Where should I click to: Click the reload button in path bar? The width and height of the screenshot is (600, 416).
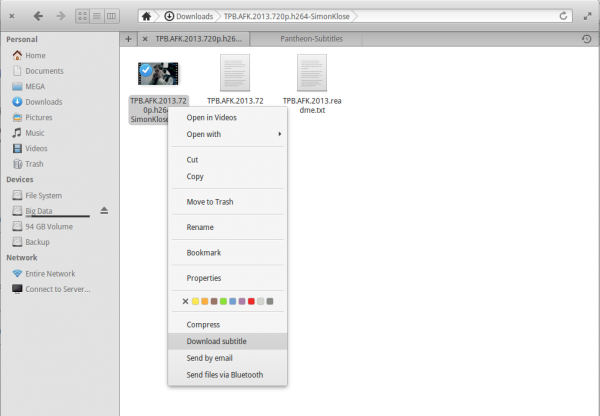565,17
